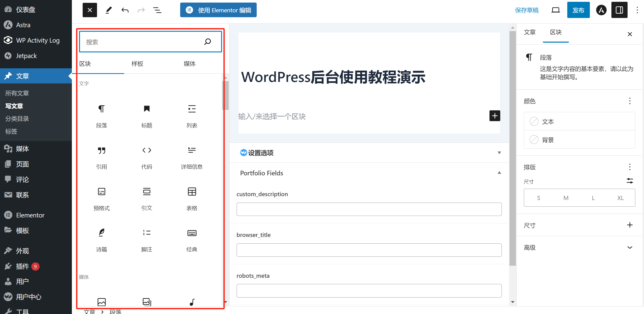644x314 pixels.
Task: Expand the 高级 advanced section
Action: (579, 248)
